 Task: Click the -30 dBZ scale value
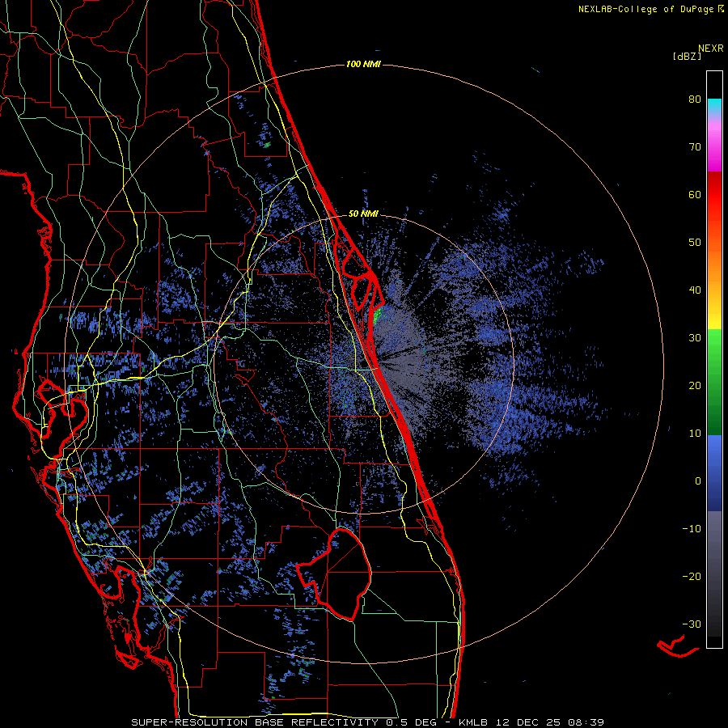[692, 624]
